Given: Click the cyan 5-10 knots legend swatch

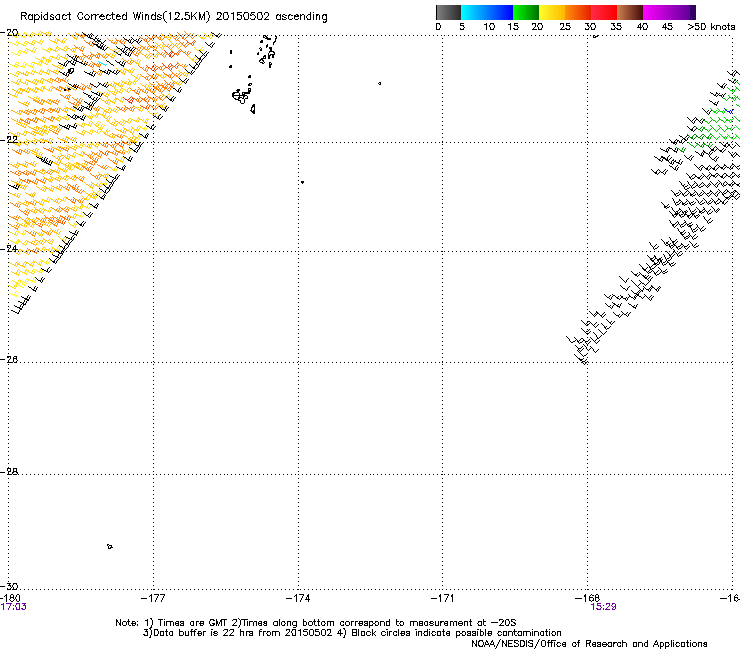Looking at the screenshot, I should [474, 12].
